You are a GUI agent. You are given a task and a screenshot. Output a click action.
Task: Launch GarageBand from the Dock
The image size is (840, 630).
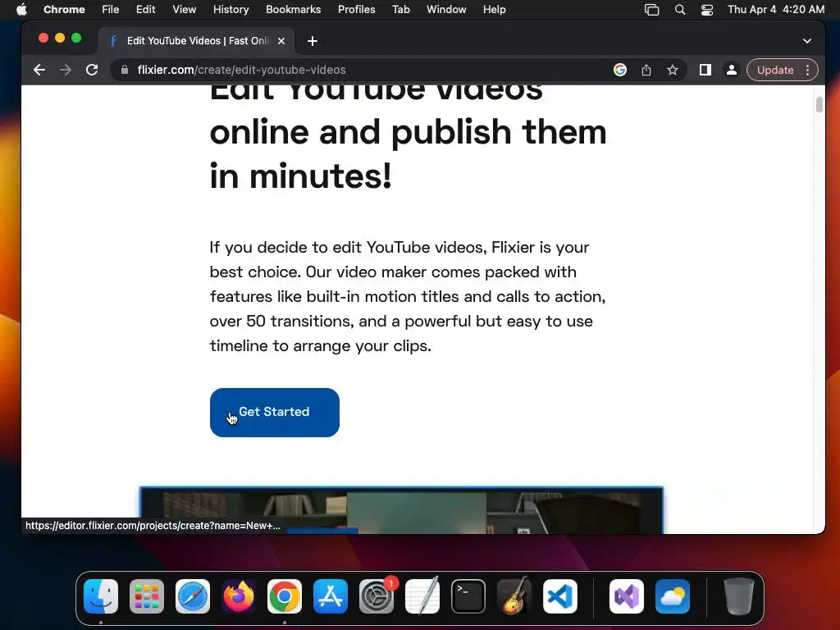point(514,596)
